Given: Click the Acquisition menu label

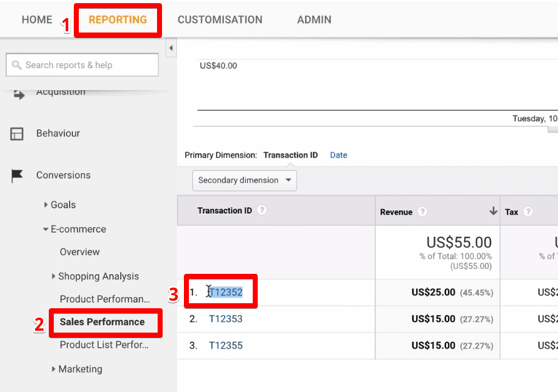Looking at the screenshot, I should (x=61, y=92).
